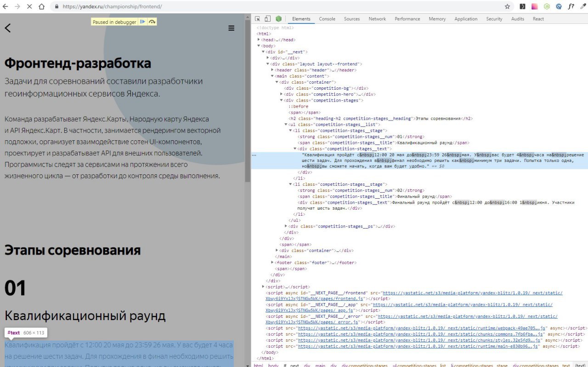Viewport: 588px width, 367px height.
Task: Collapse the layout--frontend div node
Action: click(x=268, y=64)
